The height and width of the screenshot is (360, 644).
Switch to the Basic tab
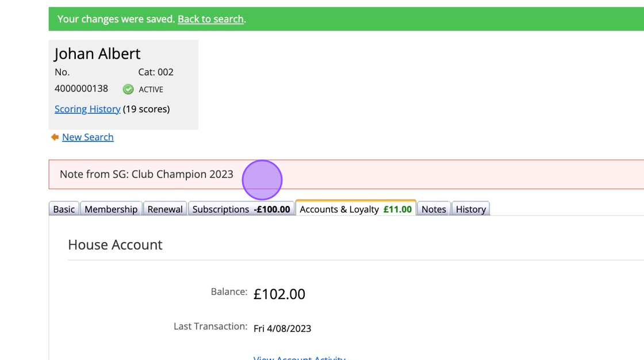pyautogui.click(x=64, y=209)
